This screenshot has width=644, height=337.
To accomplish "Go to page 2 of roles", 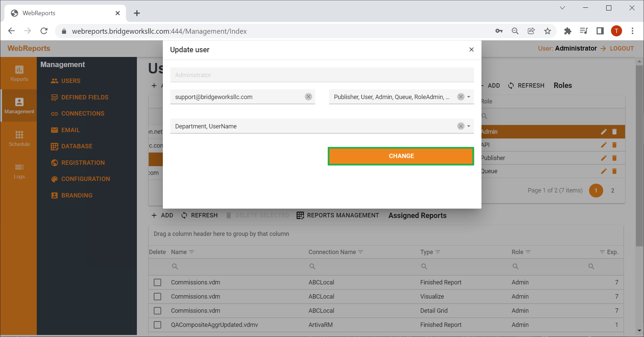I will click(613, 190).
